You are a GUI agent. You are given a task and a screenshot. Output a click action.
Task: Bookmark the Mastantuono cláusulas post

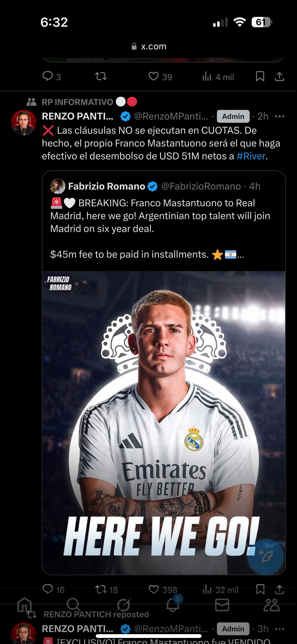(260, 590)
